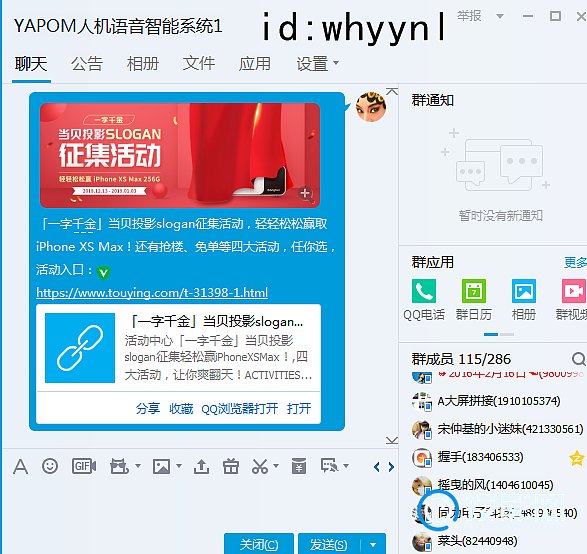
Task: Open the 相册 tab
Action: click(x=143, y=64)
